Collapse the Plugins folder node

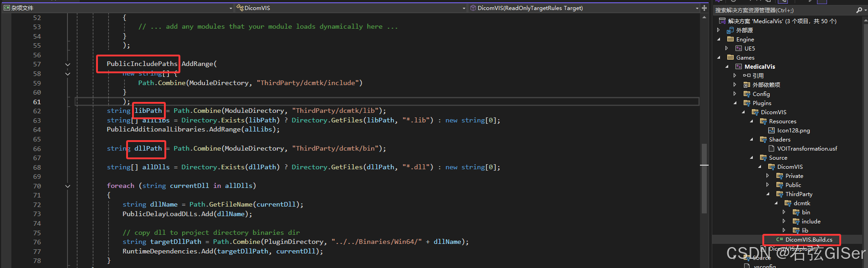735,103
